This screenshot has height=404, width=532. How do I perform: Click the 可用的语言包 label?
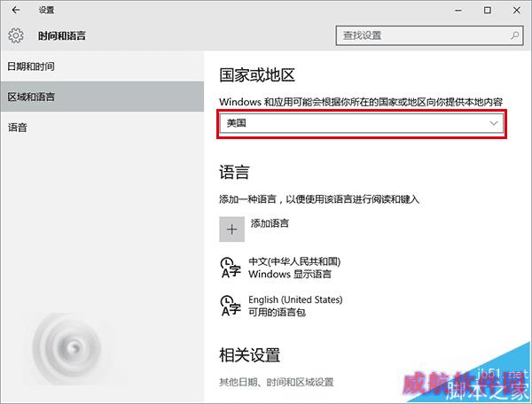pos(277,312)
